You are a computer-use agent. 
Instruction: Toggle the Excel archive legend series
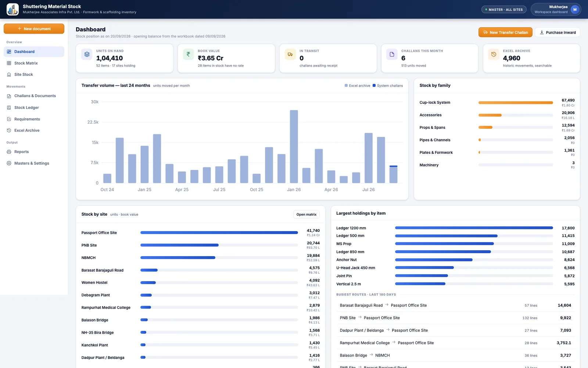(x=357, y=86)
